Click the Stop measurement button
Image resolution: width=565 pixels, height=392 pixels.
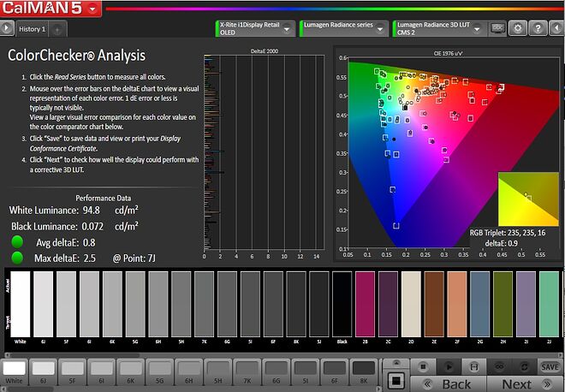tap(424, 367)
